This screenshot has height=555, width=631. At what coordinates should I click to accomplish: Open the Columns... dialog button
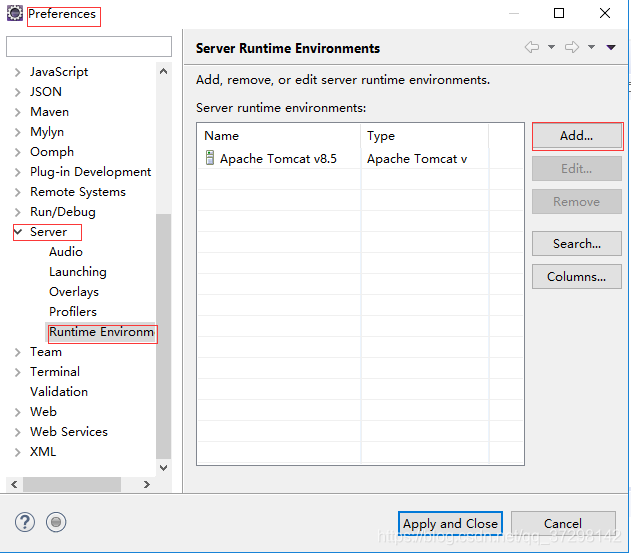tap(577, 276)
